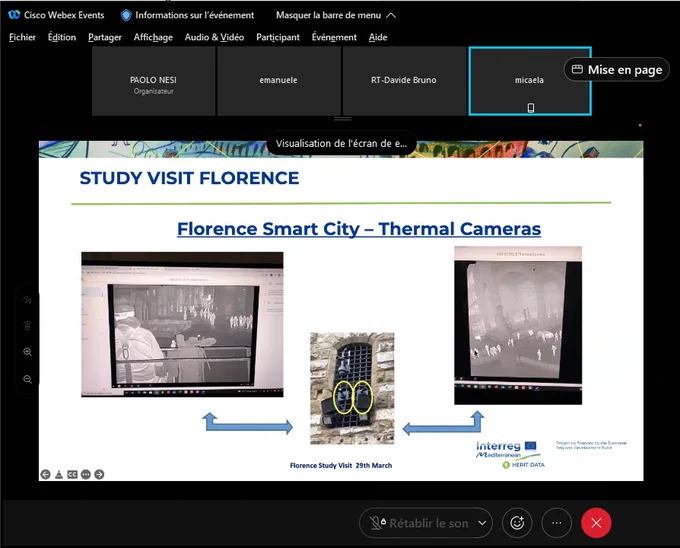
Task: Open the Participant menu
Action: pyautogui.click(x=278, y=37)
